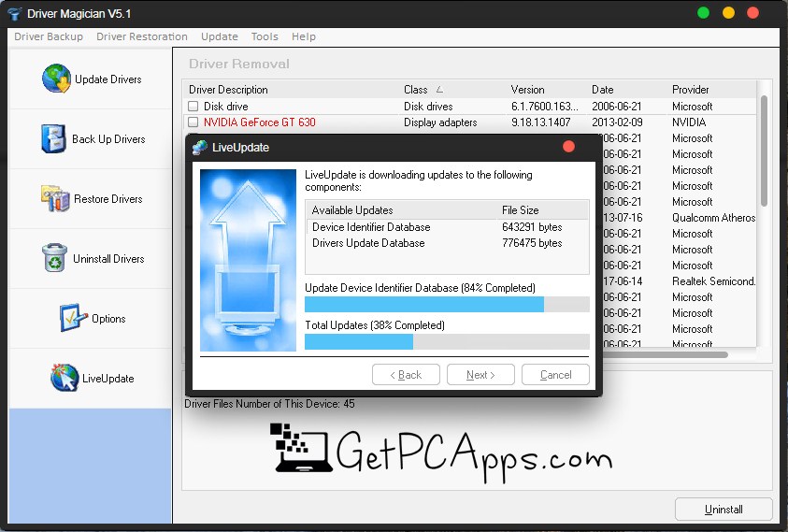Click the green window button in the title bar
This screenshot has height=532, width=788.
[x=703, y=13]
